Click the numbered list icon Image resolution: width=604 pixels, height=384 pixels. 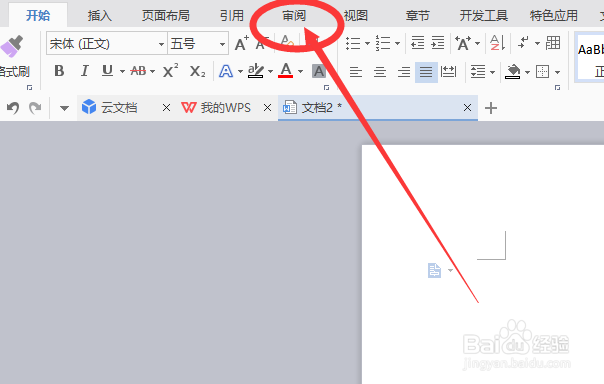point(383,43)
